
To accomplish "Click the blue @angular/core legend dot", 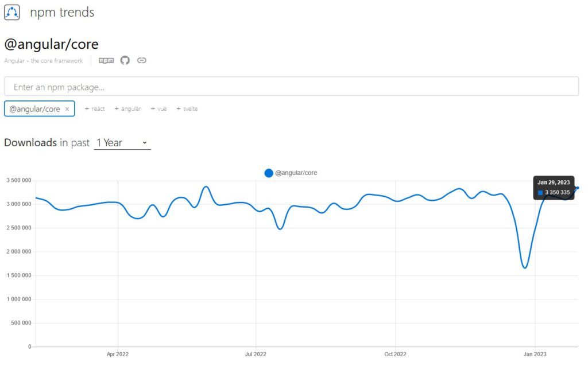I will pyautogui.click(x=269, y=173).
